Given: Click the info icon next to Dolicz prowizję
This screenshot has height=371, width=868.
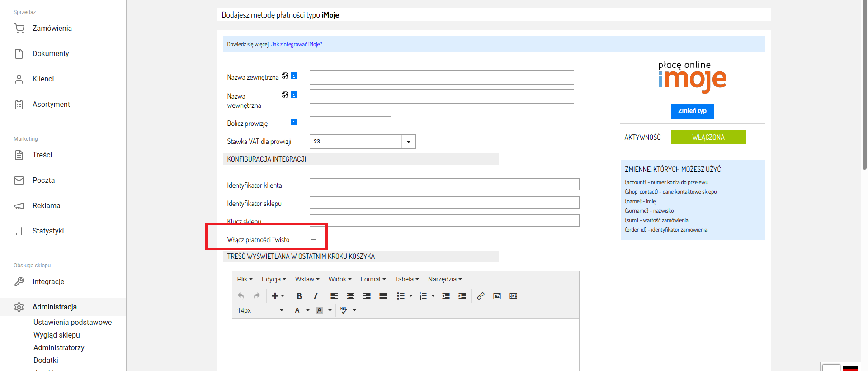Looking at the screenshot, I should coord(294,122).
